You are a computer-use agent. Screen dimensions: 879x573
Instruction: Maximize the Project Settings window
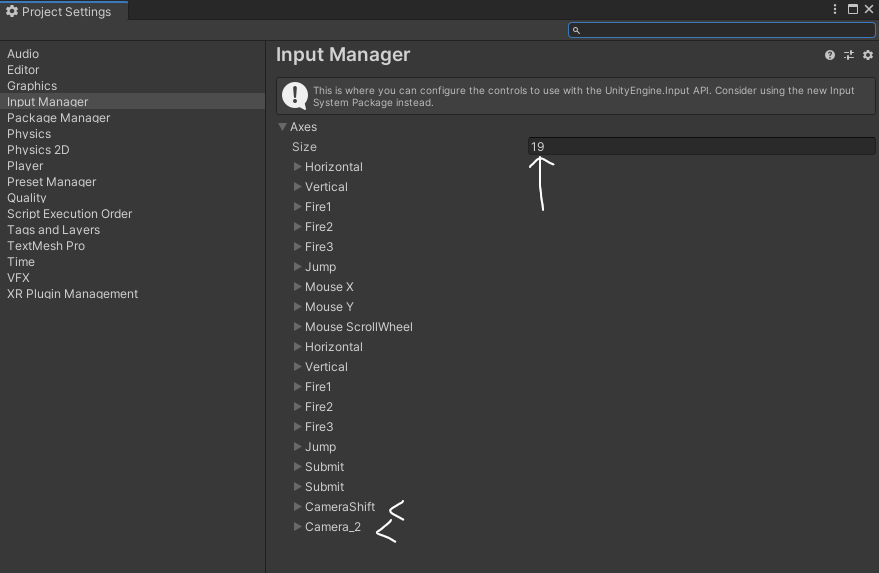click(853, 9)
